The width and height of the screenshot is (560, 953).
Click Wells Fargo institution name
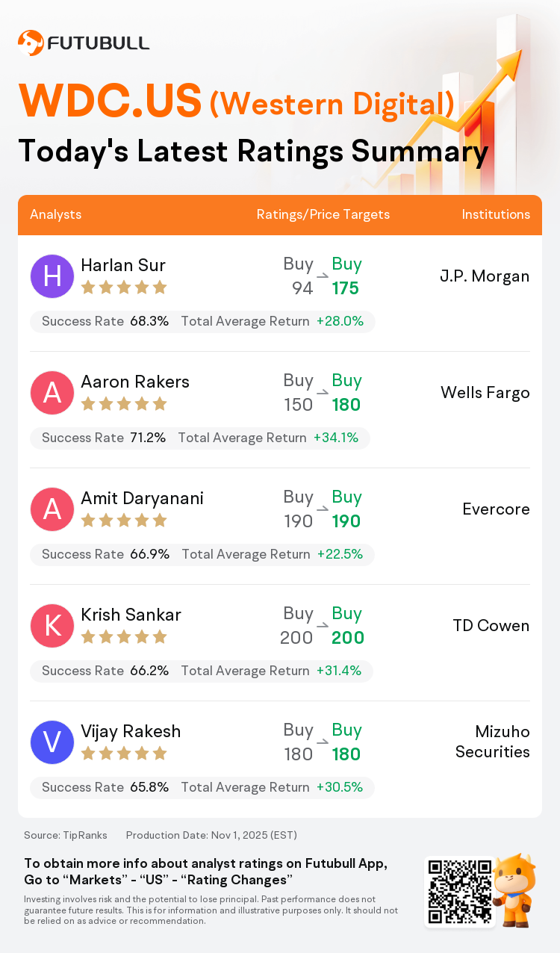tap(485, 393)
